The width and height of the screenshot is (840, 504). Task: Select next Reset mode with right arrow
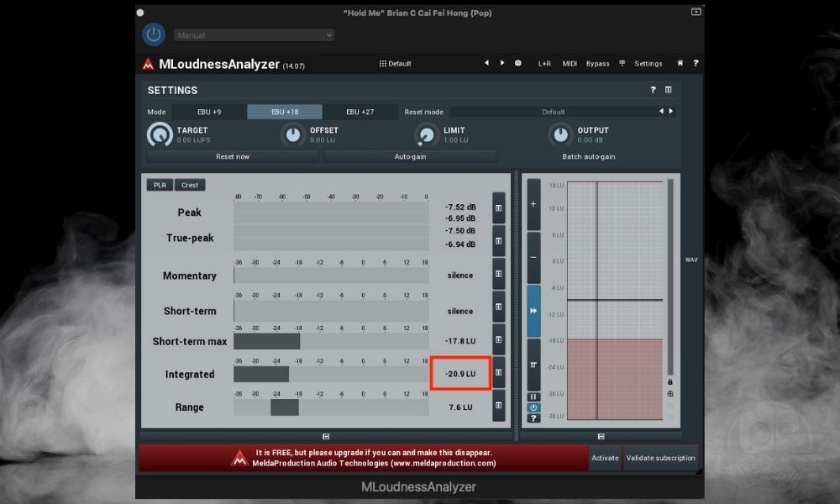click(x=670, y=112)
